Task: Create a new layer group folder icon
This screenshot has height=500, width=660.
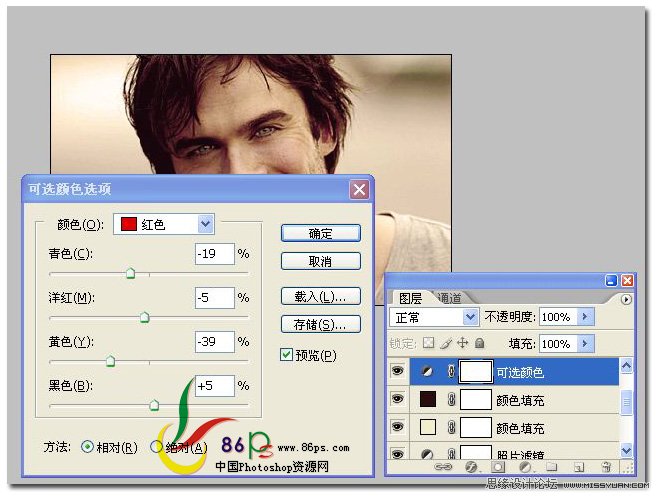Action: 551,467
